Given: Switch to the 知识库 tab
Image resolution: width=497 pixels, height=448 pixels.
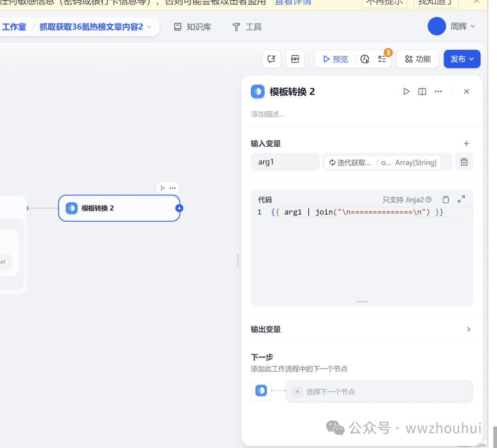Looking at the screenshot, I should [x=192, y=27].
